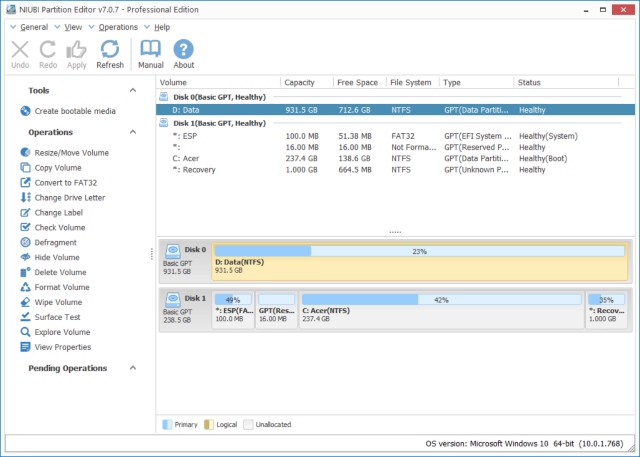Click the GPT(Res... 16.00 MB partition block
Viewport: 640px width, 457px height.
276,310
